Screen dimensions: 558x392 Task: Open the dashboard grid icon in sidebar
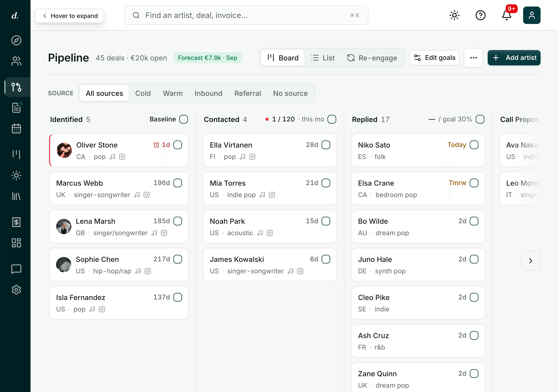click(x=16, y=243)
